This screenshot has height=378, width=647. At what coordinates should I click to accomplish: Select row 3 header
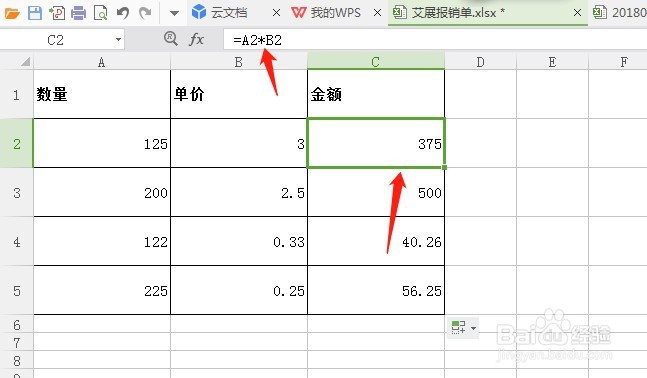point(17,192)
